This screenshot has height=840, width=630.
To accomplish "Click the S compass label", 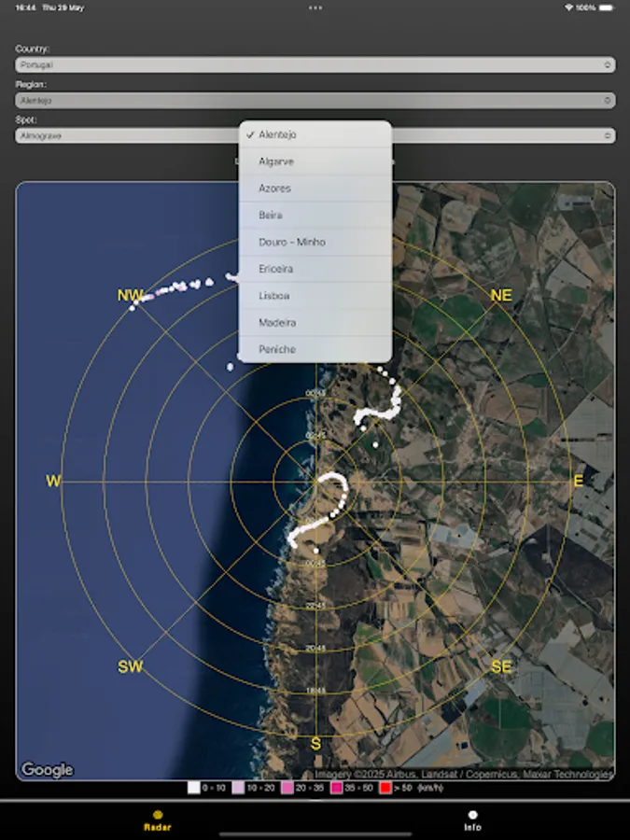I will tap(315, 744).
